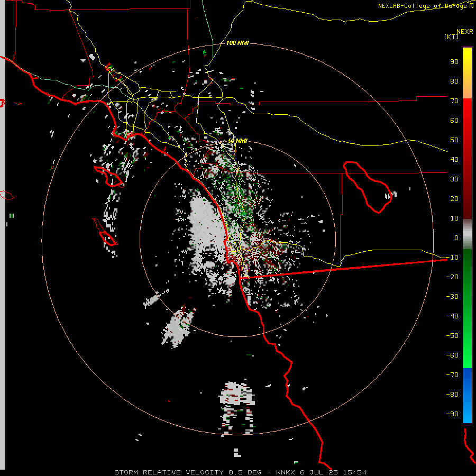Click the 50 NMI range ring label
The image size is (476, 476).
click(237, 141)
